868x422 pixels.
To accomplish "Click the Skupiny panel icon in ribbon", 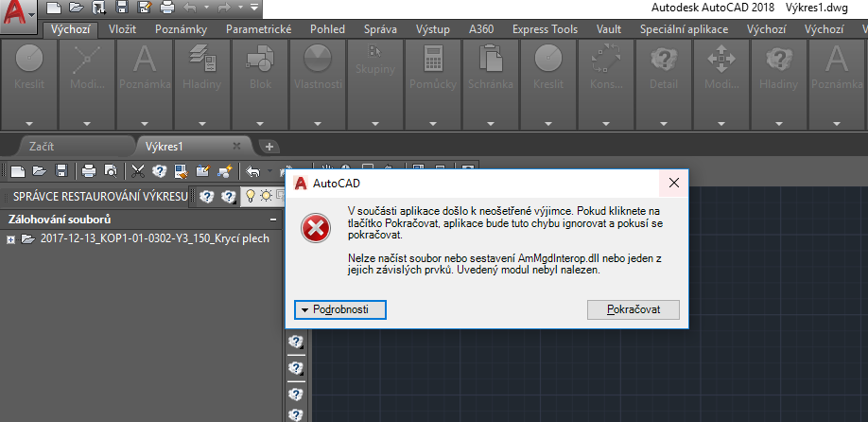I will click(x=375, y=51).
